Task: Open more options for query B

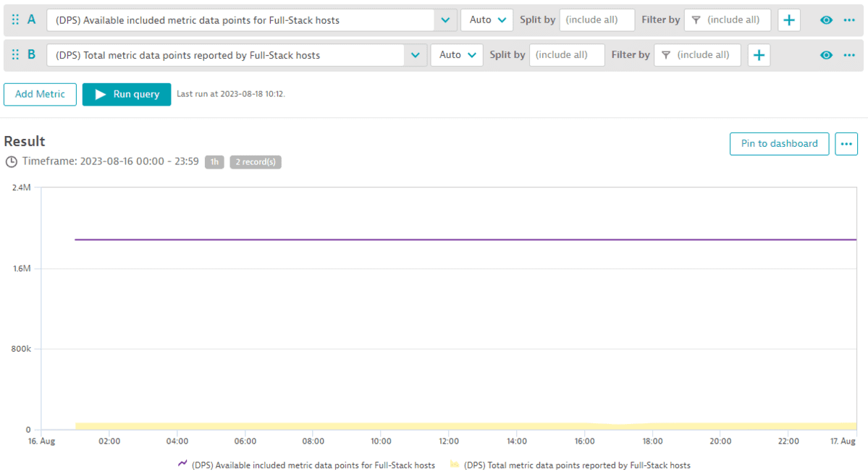Action: coord(849,54)
